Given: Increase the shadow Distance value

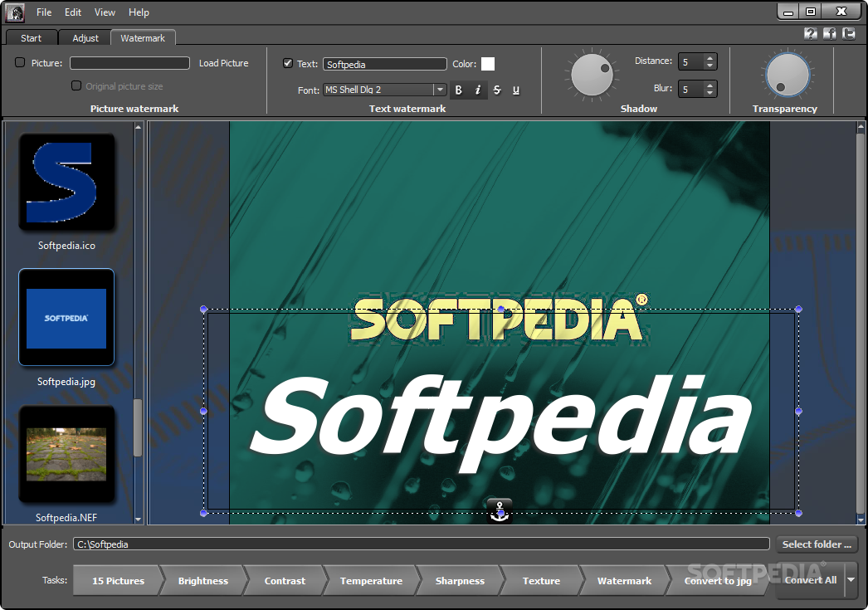Looking at the screenshot, I should coord(710,57).
